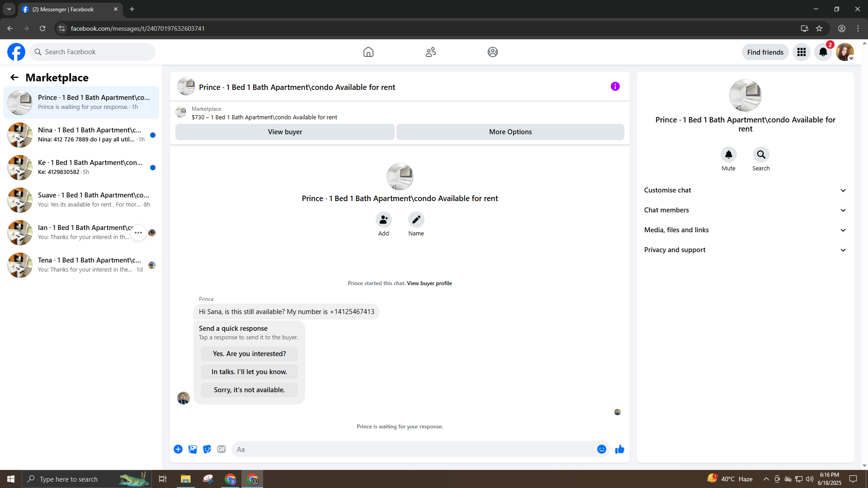This screenshot has height=488, width=868.
Task: Click the More Options button
Action: 510,132
